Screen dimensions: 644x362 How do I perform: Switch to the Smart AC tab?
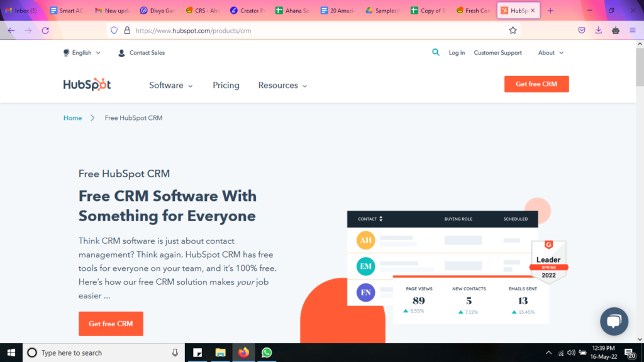click(x=67, y=11)
